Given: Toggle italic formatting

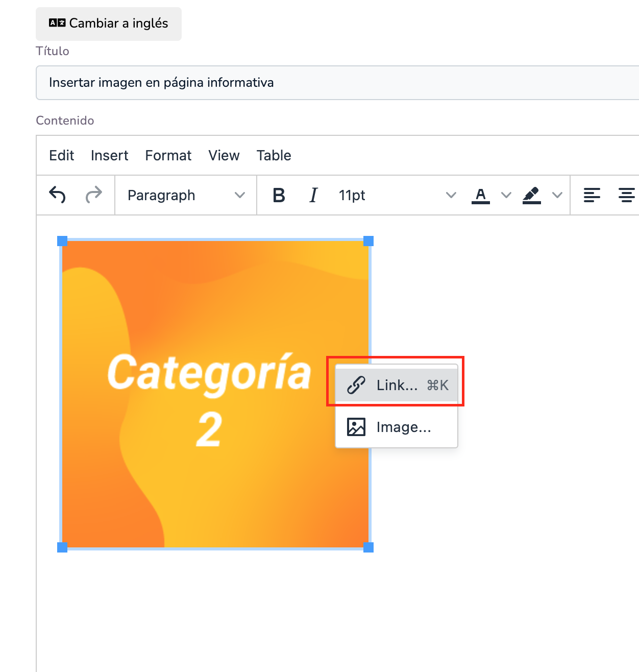Looking at the screenshot, I should click(313, 195).
